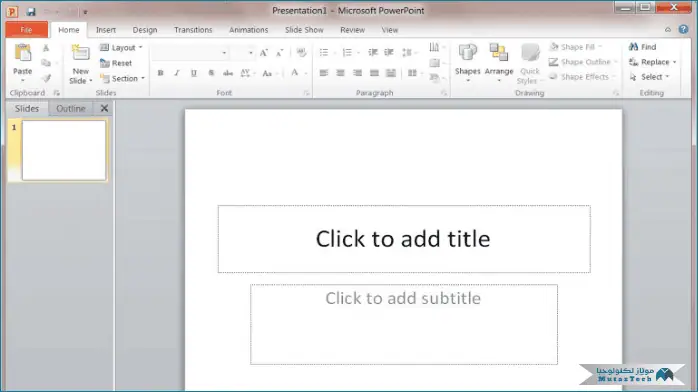
Task: Click the Decrease Font Size icon
Action: pyautogui.click(x=279, y=53)
